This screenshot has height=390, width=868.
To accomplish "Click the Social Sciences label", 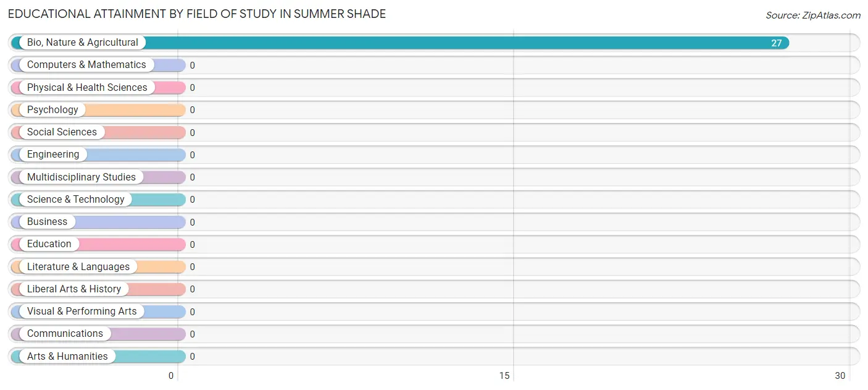I will pyautogui.click(x=62, y=132).
